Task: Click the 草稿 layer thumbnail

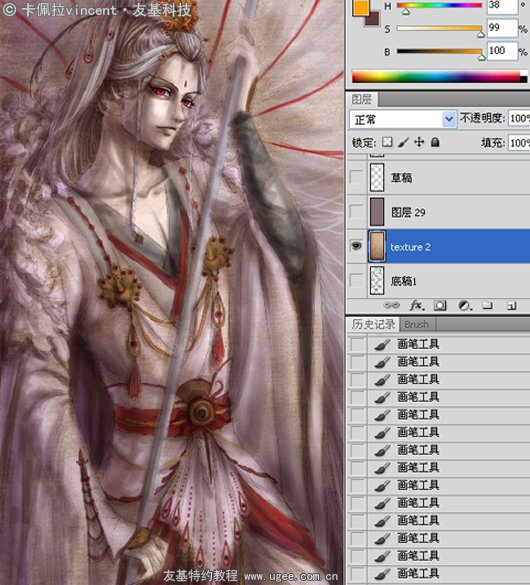Action: tap(377, 178)
